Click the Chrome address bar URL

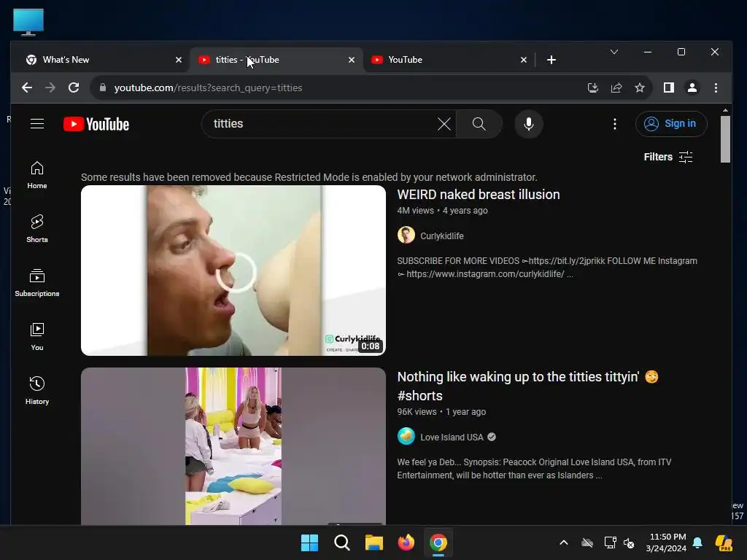pyautogui.click(x=208, y=87)
